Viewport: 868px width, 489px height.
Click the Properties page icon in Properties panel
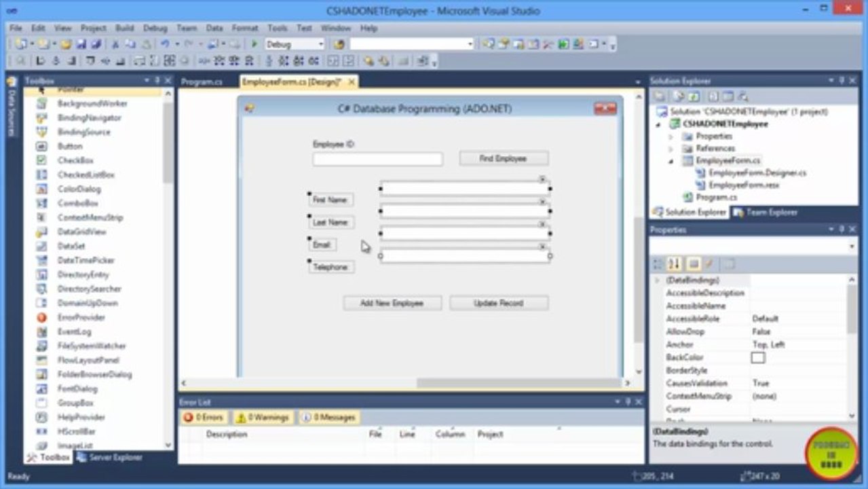[693, 264]
